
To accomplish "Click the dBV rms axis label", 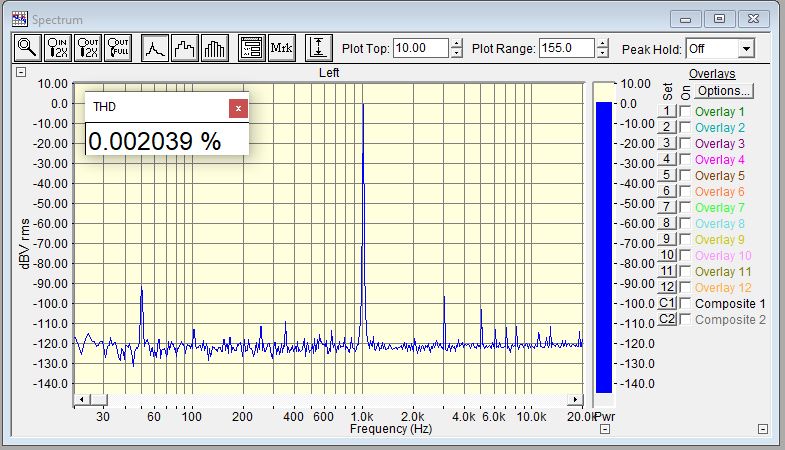I will click(25, 244).
